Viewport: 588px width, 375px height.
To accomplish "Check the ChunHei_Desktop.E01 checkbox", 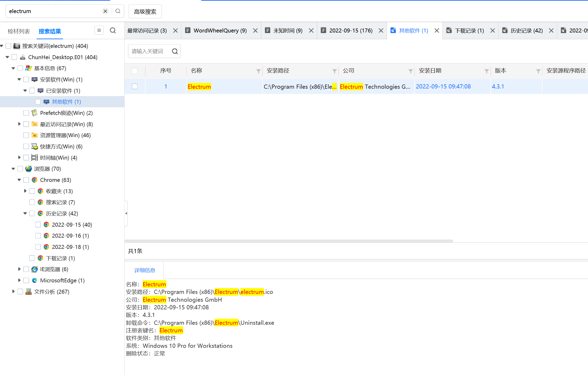I will [x=14, y=57].
